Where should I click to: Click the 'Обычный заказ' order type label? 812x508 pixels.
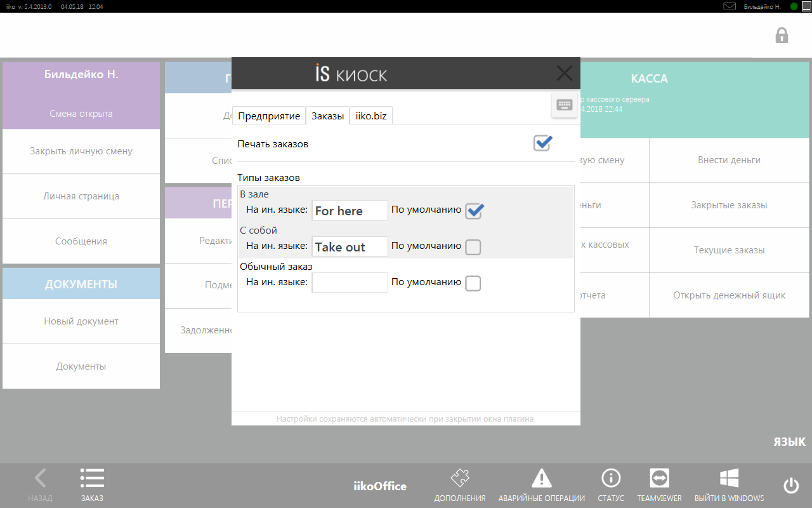276,267
